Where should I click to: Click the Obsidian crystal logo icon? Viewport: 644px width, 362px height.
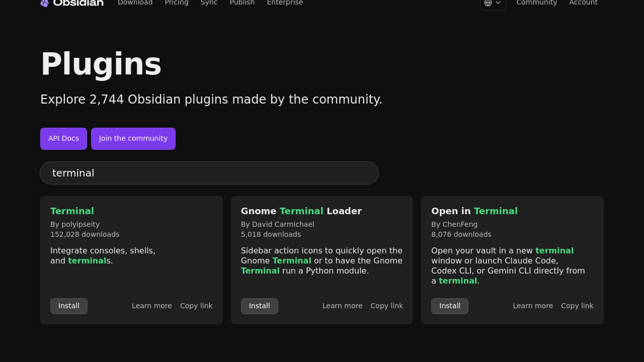[44, 3]
